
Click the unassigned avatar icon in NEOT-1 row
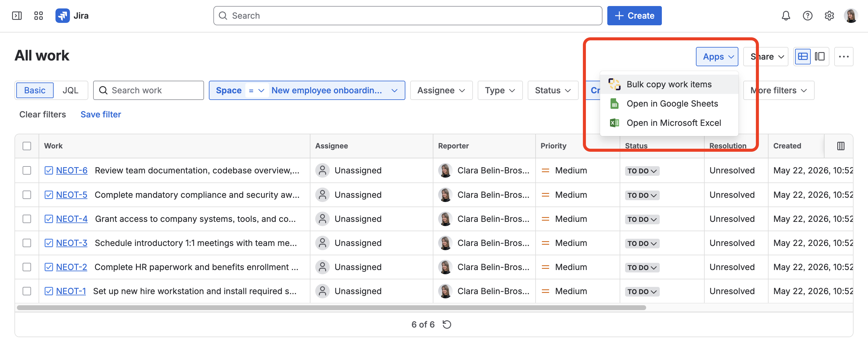click(322, 291)
